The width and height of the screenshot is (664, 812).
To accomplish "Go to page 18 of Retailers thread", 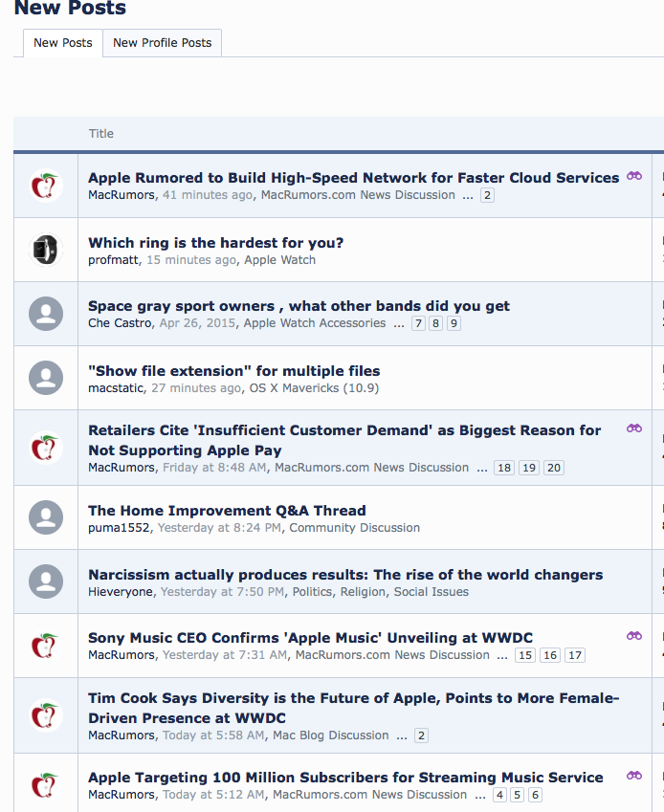I will (504, 468).
